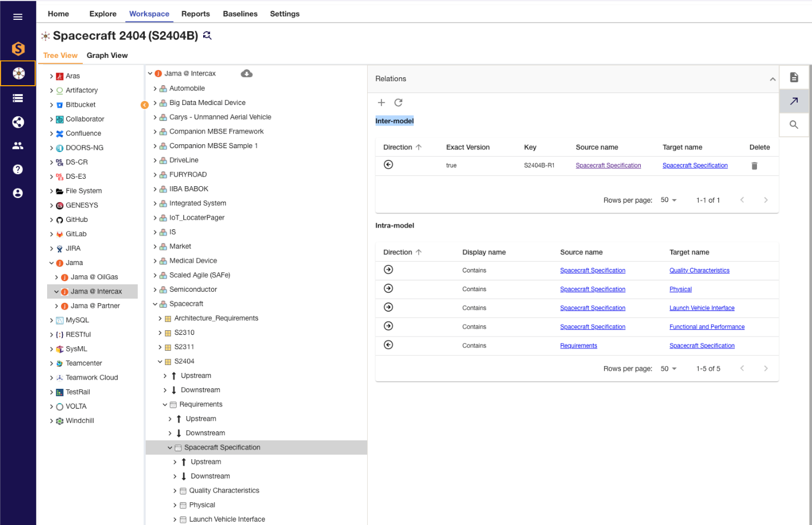Go to previous page in Intra-model table
Image resolution: width=812 pixels, height=525 pixels.
coord(742,368)
